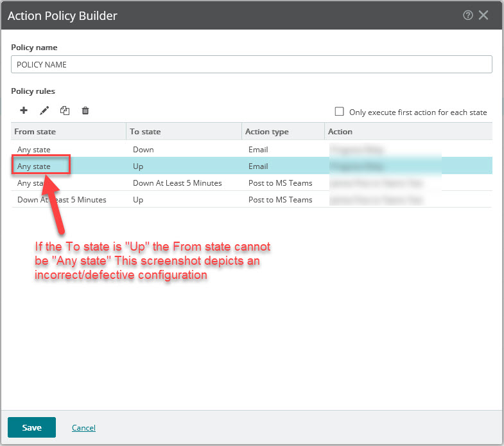Enable only execute first action checkbox

pyautogui.click(x=340, y=112)
